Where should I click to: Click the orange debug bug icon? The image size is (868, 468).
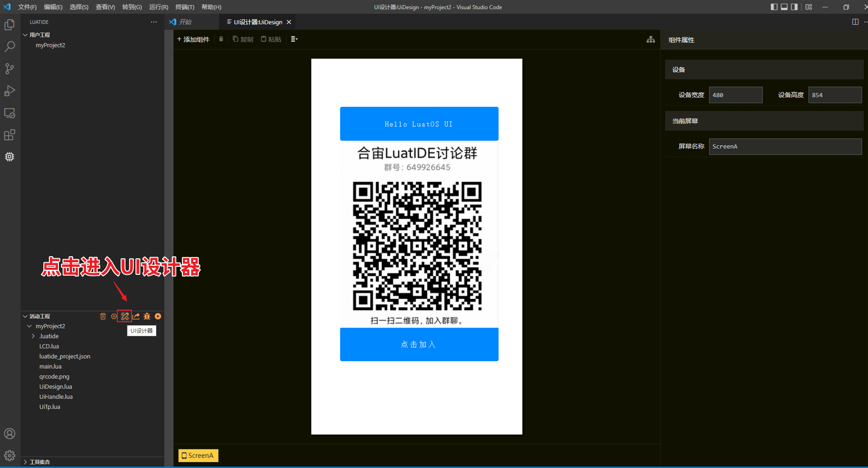click(x=147, y=316)
